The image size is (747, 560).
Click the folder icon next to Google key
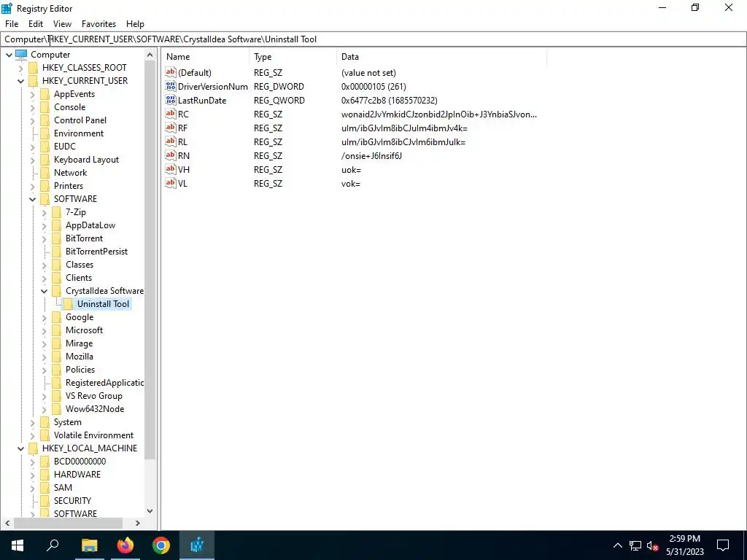click(56, 317)
